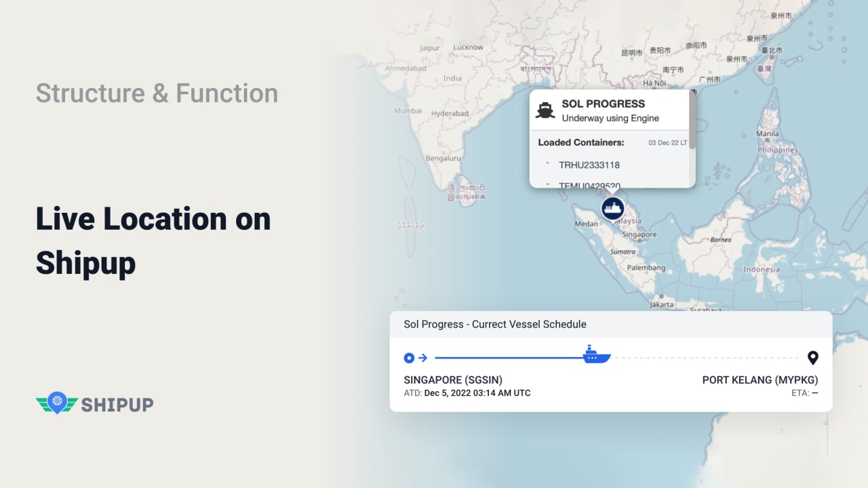Click the Medan label on the map
Viewport: 868px width, 488px height.
[587, 224]
